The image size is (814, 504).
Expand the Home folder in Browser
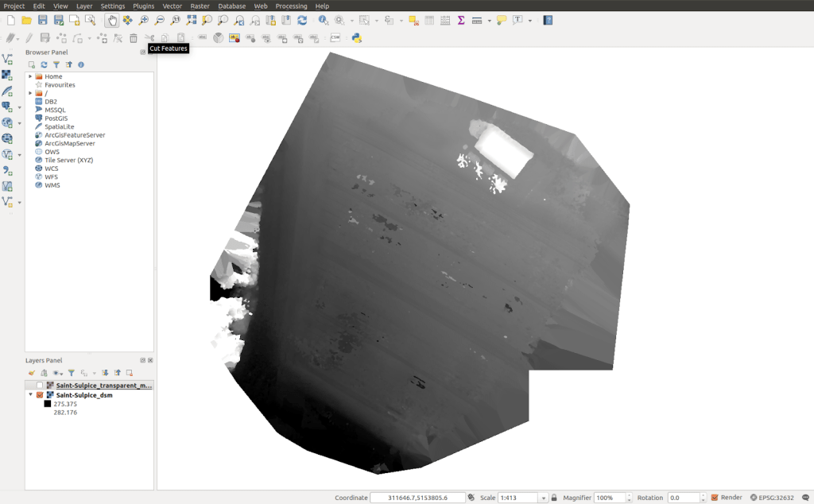pyautogui.click(x=30, y=76)
